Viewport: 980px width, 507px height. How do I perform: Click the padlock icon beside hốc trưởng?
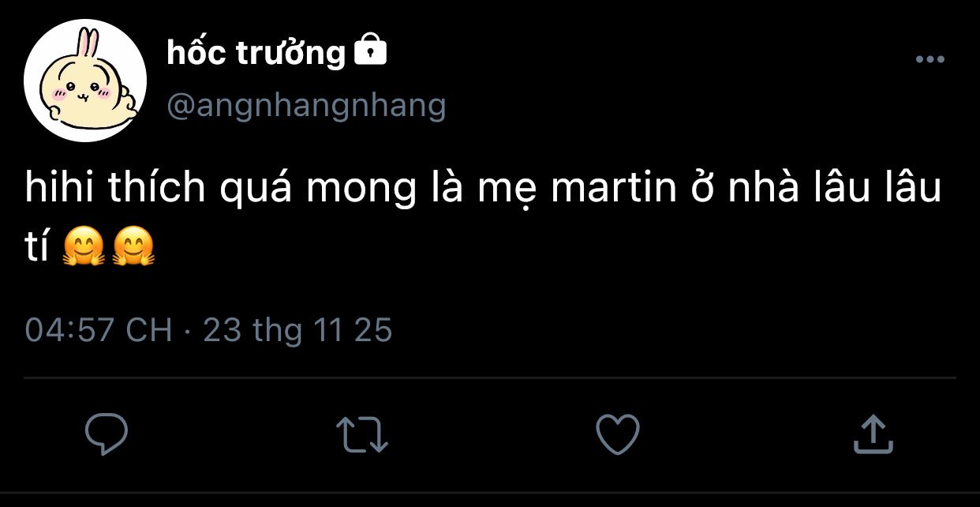click(x=371, y=51)
